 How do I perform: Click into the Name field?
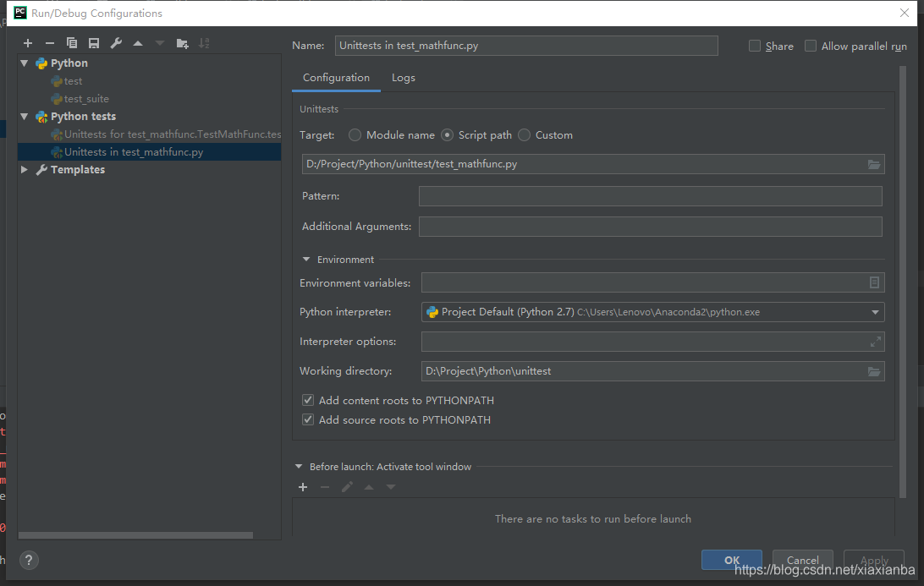[x=526, y=46]
